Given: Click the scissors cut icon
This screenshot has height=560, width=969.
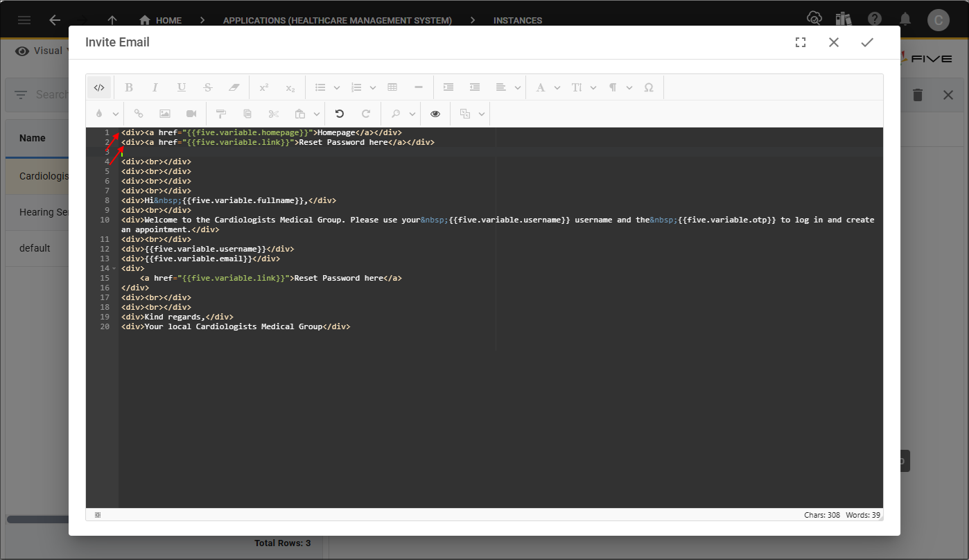Looking at the screenshot, I should point(274,114).
